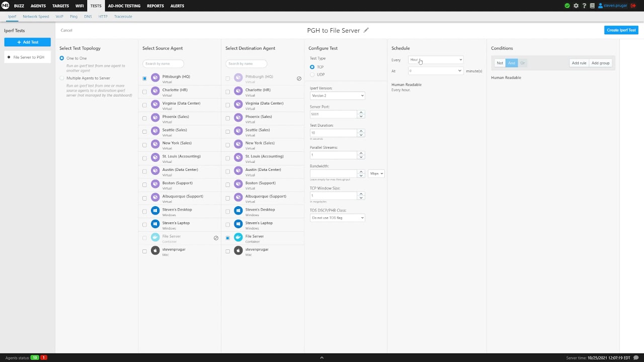Expand the TOS DSCP/PHB Class dropdown
Screen dimensions: 644x362
tap(337, 218)
